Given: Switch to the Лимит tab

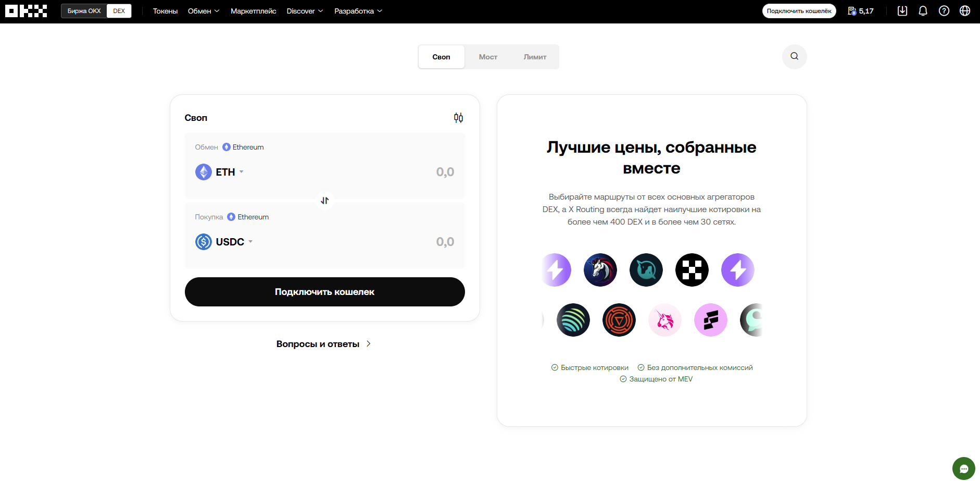Looking at the screenshot, I should [x=535, y=57].
